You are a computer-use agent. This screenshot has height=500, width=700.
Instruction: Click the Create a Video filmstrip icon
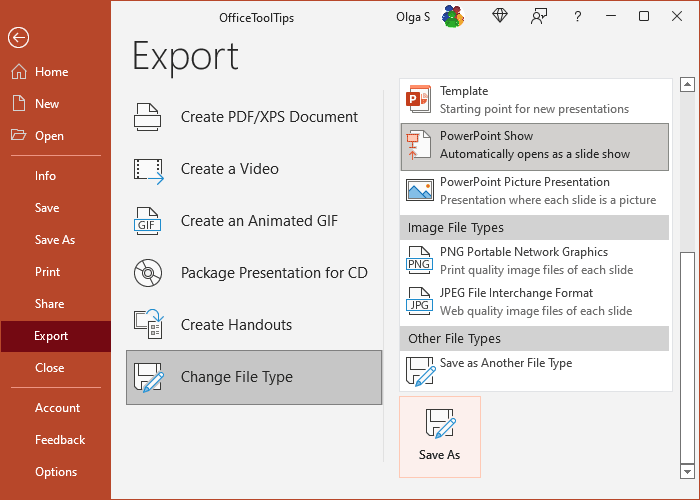pyautogui.click(x=149, y=171)
